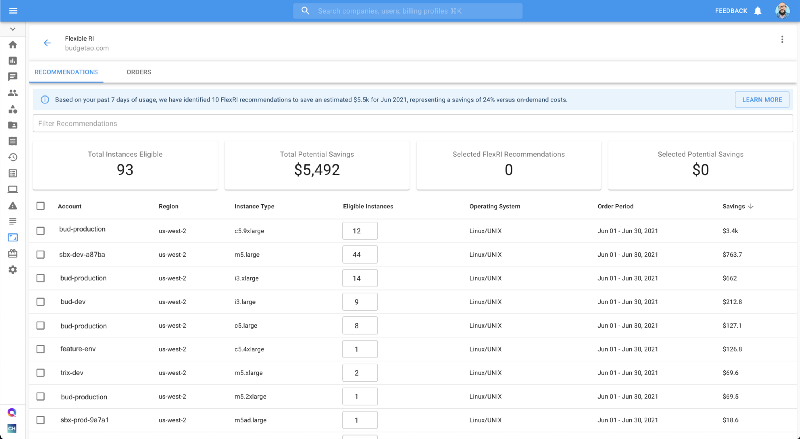Switch to the Orders tab
The height and width of the screenshot is (439, 800).
click(138, 73)
